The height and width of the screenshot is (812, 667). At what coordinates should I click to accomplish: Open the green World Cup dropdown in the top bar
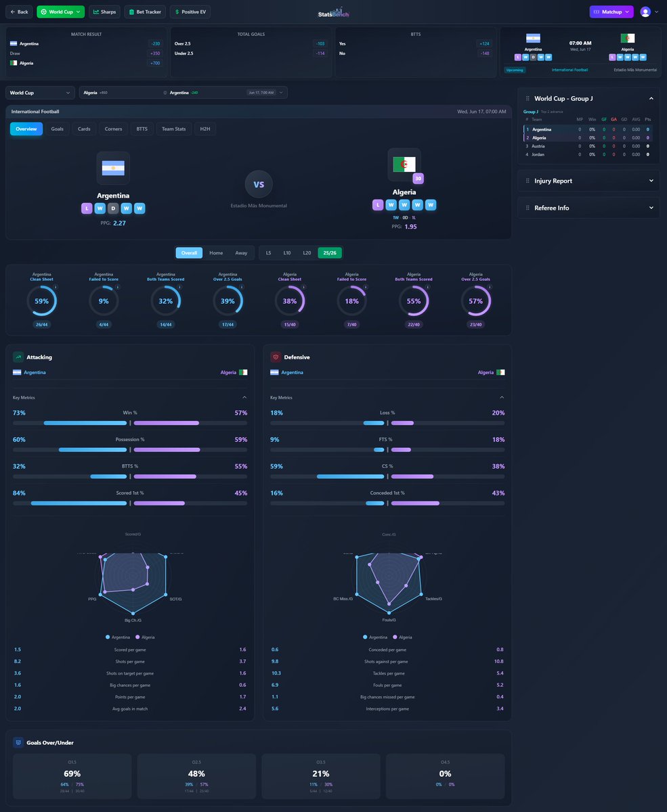click(x=61, y=12)
